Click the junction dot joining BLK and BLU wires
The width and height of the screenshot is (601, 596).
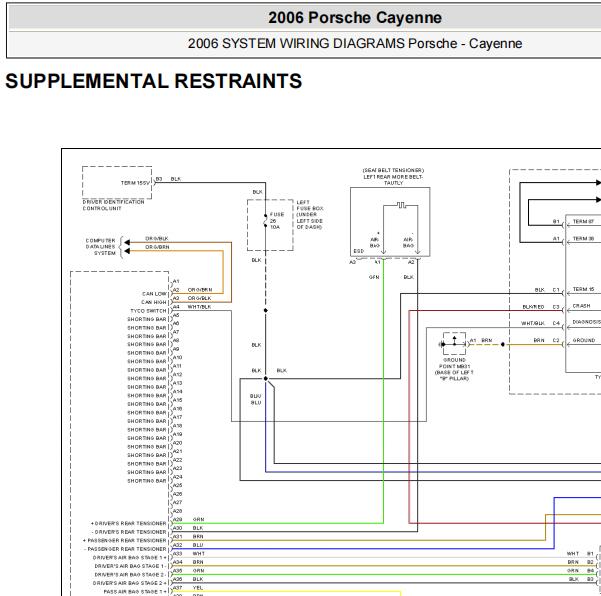coord(266,379)
